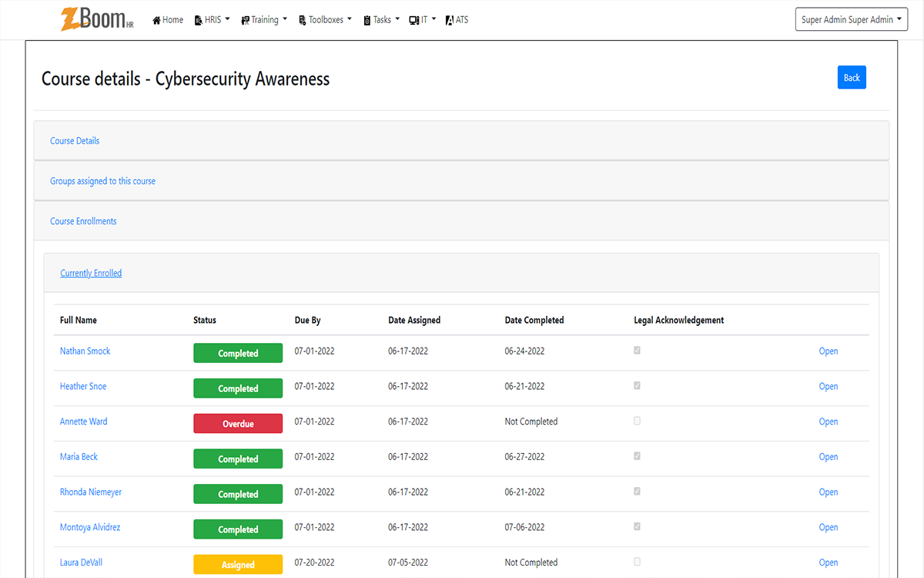Click Open for Laura DeVall
This screenshot has width=924, height=578.
pos(829,563)
